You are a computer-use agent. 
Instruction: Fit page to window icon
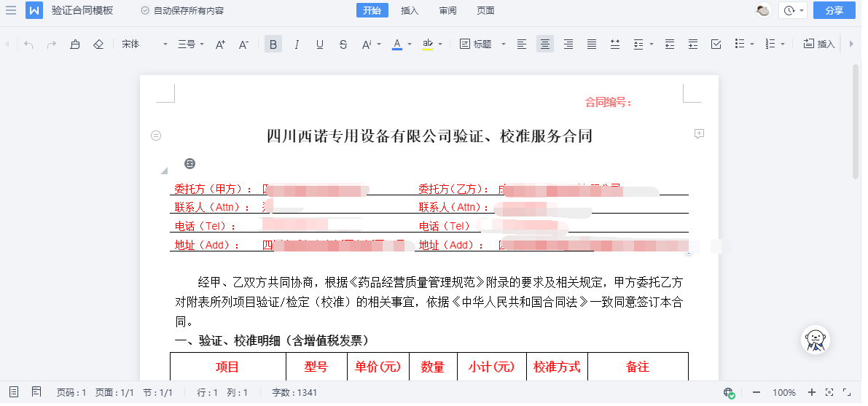(x=829, y=393)
